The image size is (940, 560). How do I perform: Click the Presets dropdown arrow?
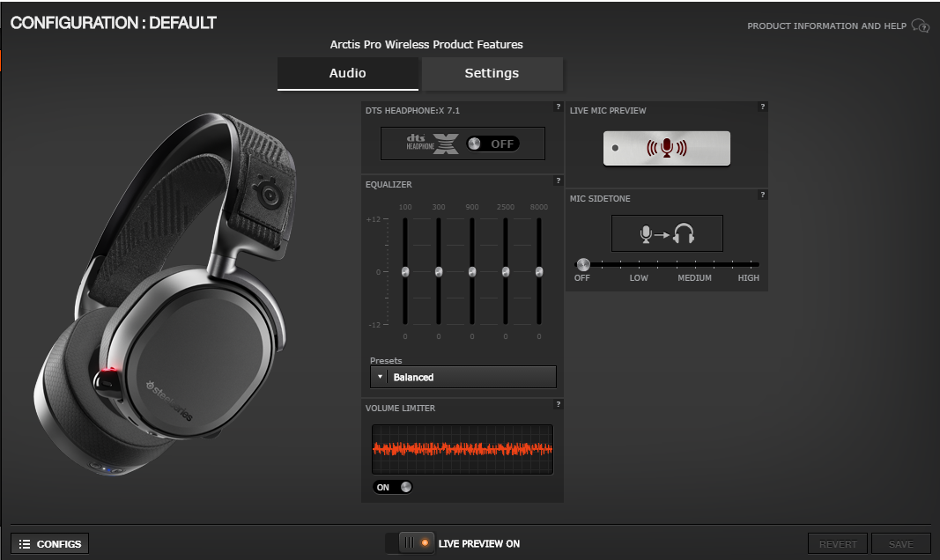coord(380,378)
